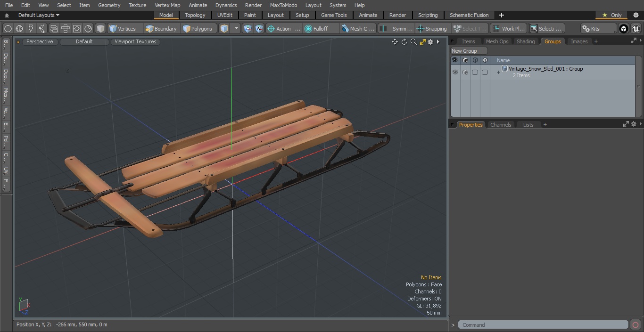The image size is (644, 332).
Task: Open the dropdown arrow next to items cube
Action: tap(236, 29)
